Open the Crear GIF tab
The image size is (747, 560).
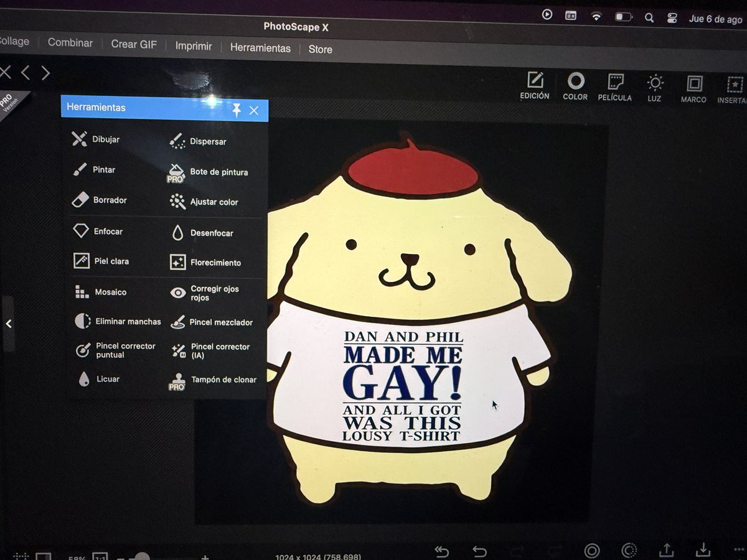[134, 44]
